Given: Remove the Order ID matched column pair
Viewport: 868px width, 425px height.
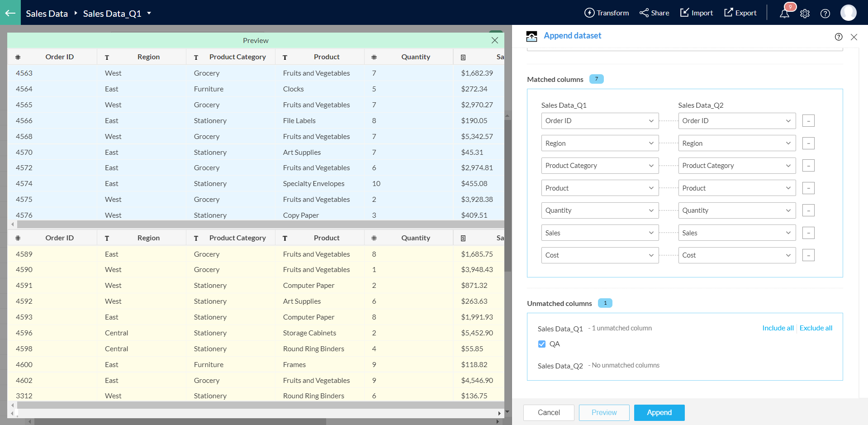Looking at the screenshot, I should pos(808,121).
